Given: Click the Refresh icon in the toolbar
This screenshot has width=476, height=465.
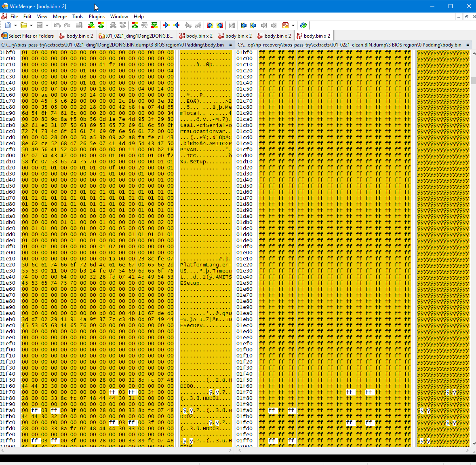Looking at the screenshot, I should (303, 25).
